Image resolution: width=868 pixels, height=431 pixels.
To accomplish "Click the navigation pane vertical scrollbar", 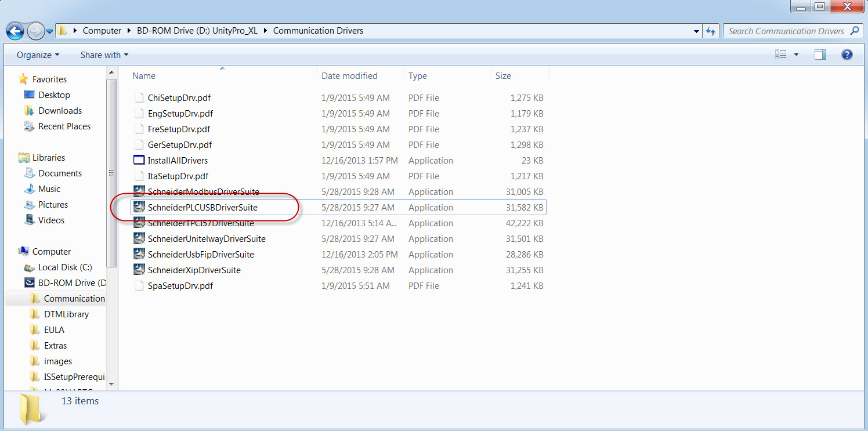I will pos(112,173).
